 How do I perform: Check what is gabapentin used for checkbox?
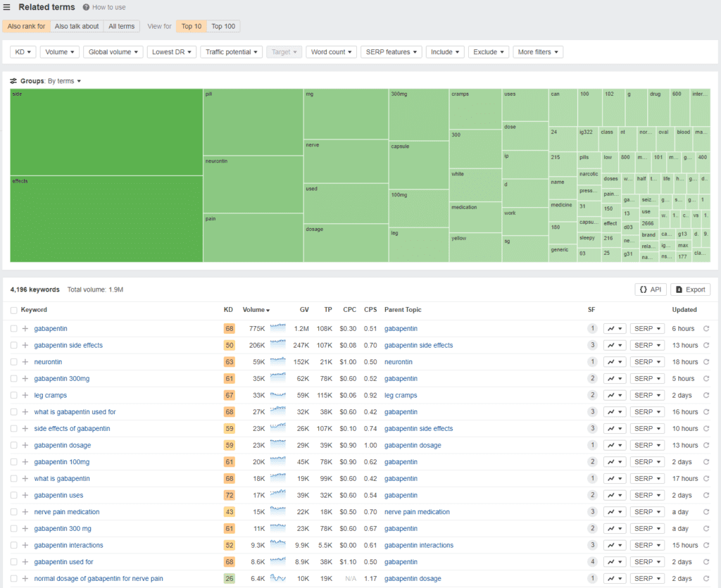(x=14, y=412)
